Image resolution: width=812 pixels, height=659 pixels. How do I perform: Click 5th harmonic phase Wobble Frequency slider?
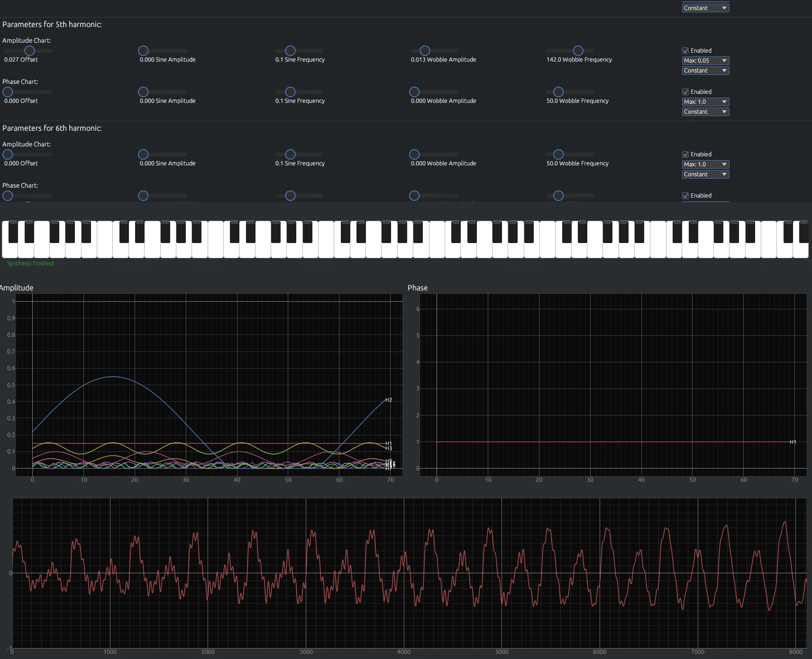tap(570, 92)
